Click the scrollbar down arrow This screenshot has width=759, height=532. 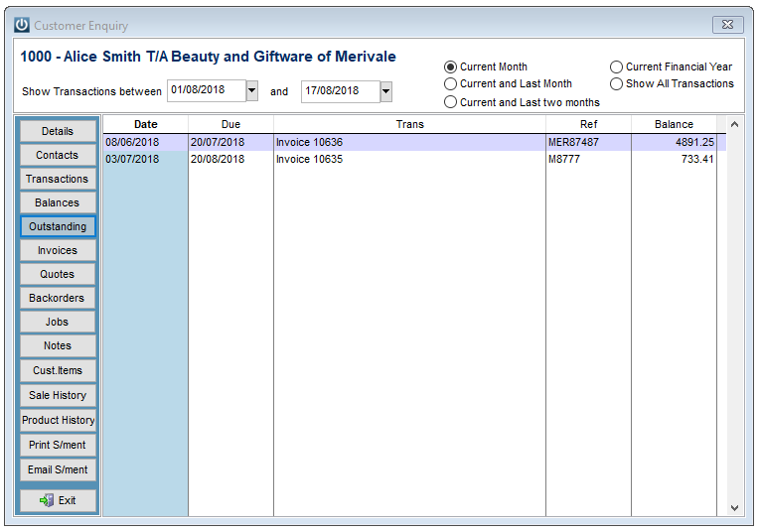pyautogui.click(x=734, y=508)
